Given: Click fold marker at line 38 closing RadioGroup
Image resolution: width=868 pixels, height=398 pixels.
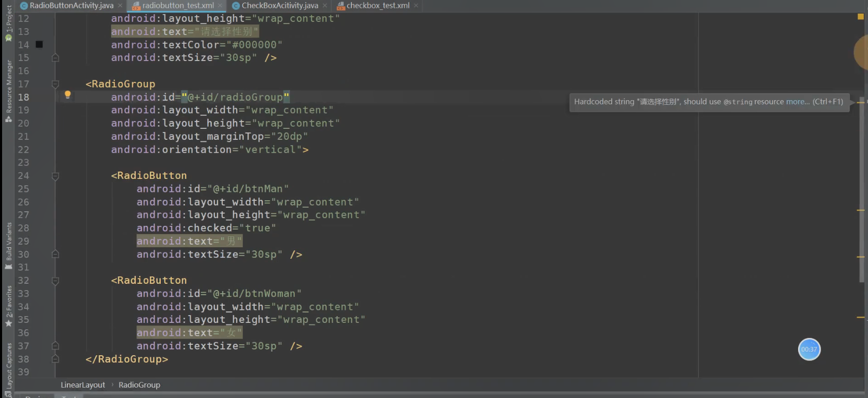Looking at the screenshot, I should tap(55, 359).
